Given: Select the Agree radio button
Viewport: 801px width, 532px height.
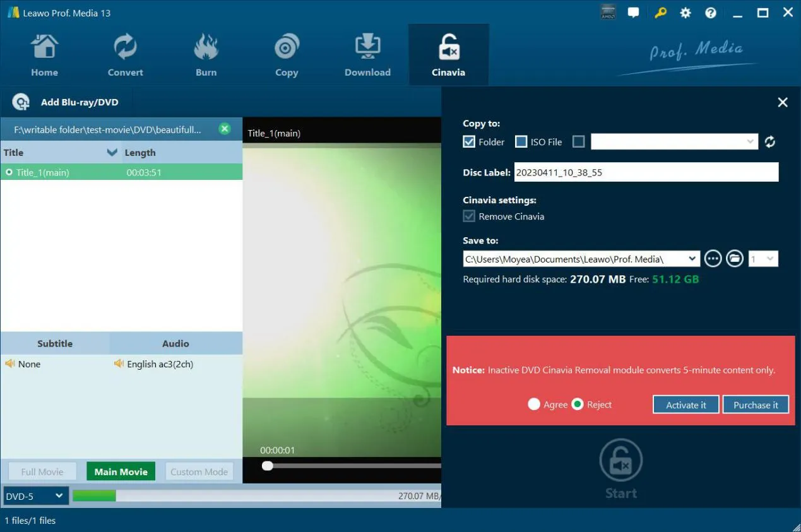Looking at the screenshot, I should [x=534, y=405].
